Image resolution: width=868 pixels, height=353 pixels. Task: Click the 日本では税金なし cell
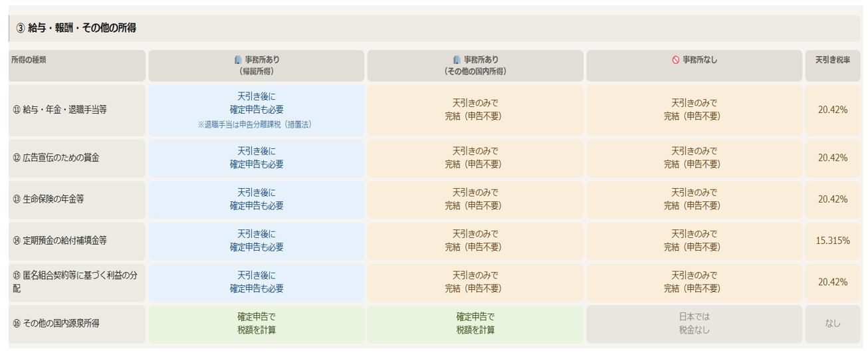(x=694, y=324)
